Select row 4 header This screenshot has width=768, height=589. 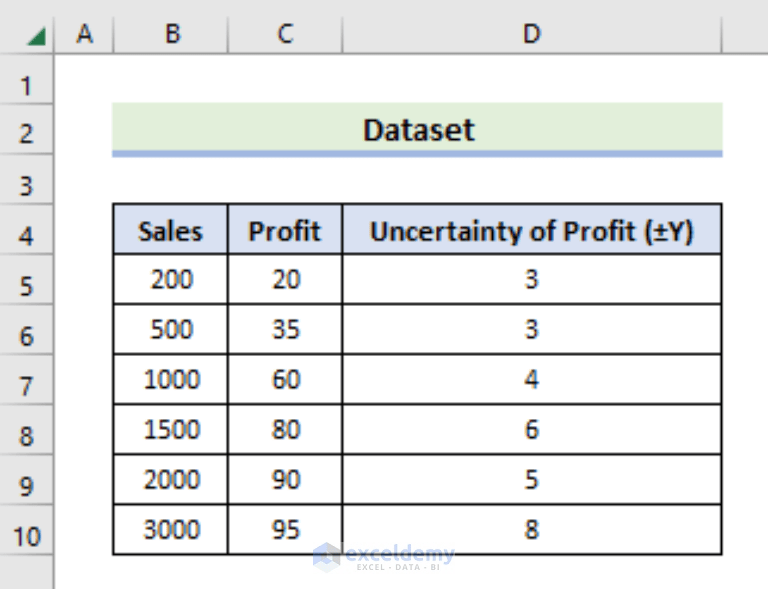click(x=27, y=236)
